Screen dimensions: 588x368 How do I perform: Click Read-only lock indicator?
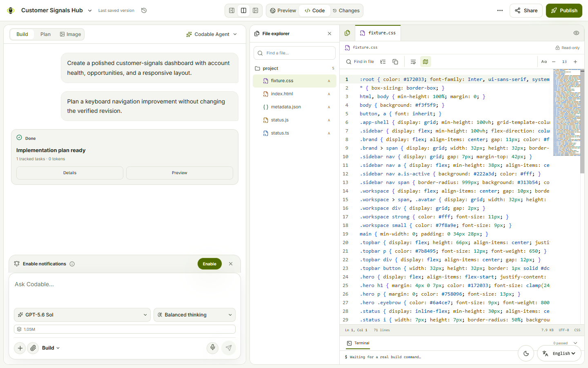point(567,48)
